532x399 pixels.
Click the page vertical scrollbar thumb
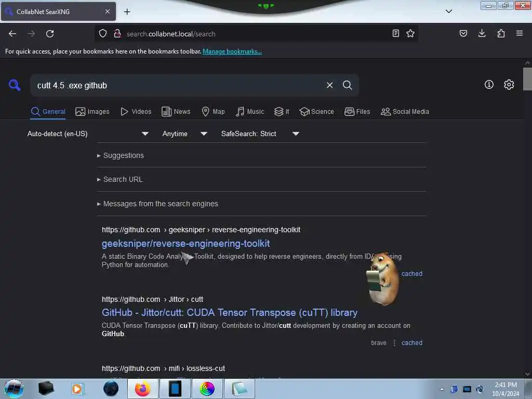tap(527, 79)
